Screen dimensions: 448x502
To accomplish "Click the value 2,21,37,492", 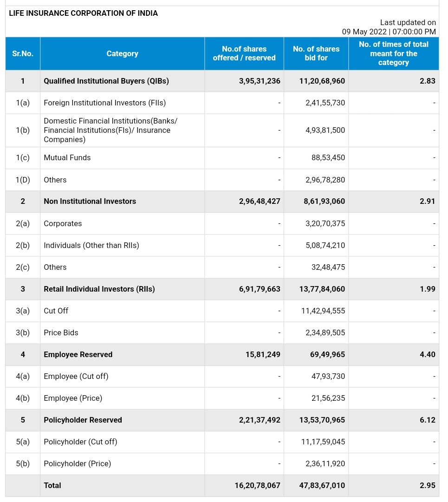I will [x=260, y=420].
